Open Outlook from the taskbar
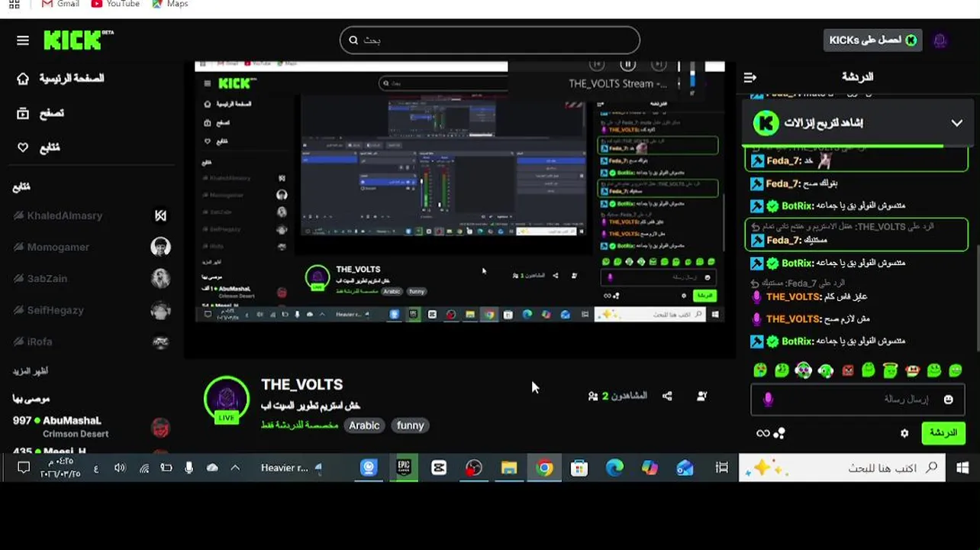 685,467
